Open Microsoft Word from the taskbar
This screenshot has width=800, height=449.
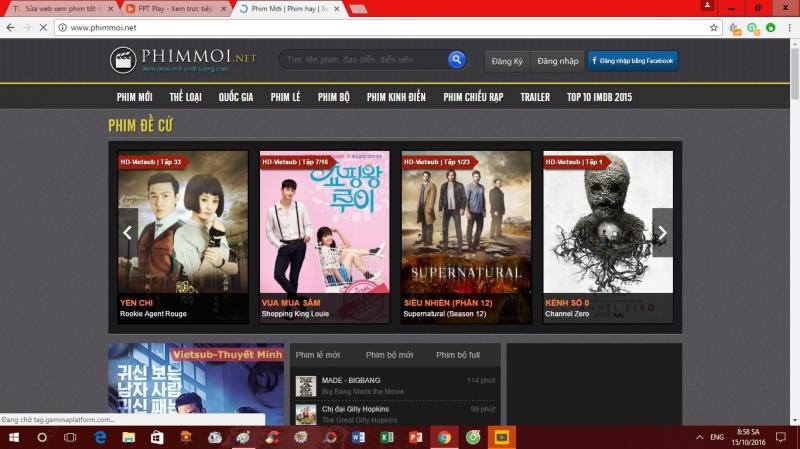click(x=358, y=437)
